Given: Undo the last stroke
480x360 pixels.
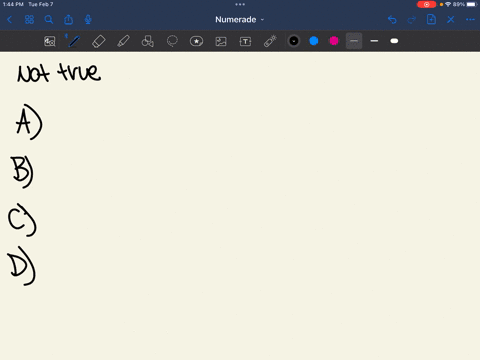Looking at the screenshot, I should click(x=392, y=20).
